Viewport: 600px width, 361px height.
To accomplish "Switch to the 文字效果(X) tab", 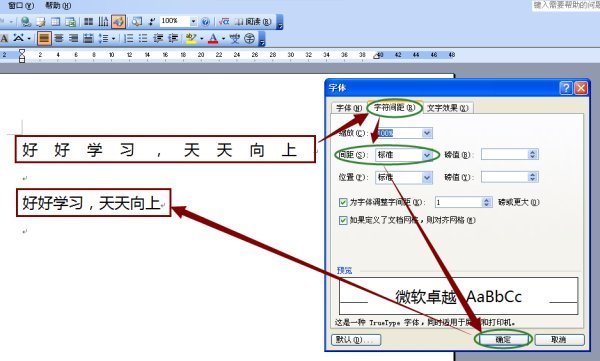I will click(447, 108).
